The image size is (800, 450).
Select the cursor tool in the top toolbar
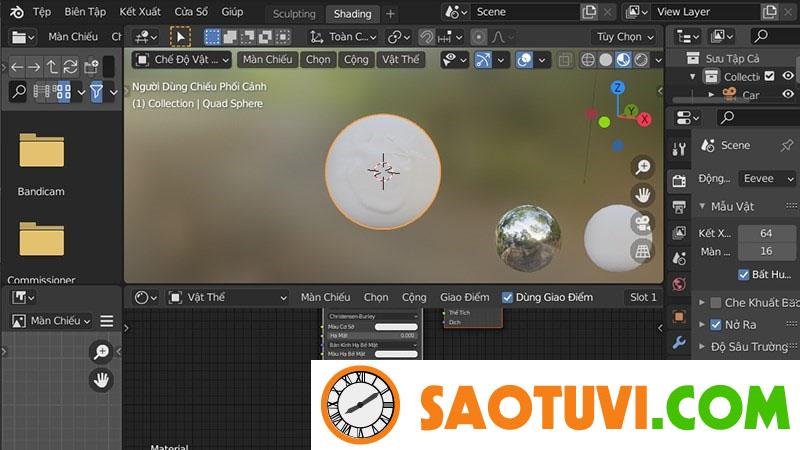tap(180, 37)
